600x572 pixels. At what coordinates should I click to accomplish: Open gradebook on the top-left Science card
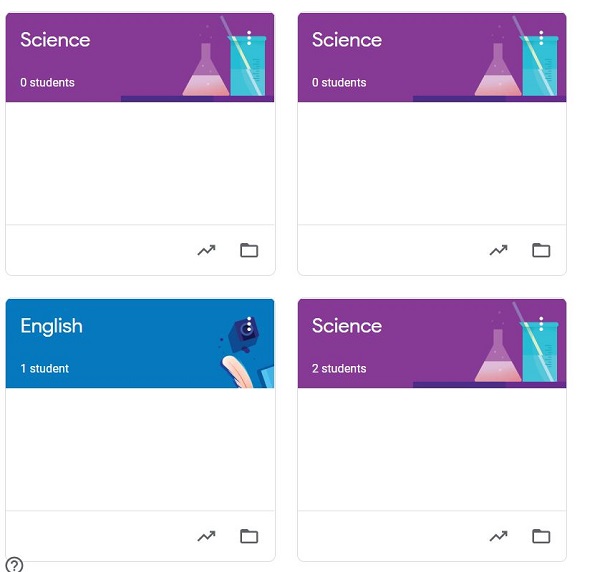point(206,251)
